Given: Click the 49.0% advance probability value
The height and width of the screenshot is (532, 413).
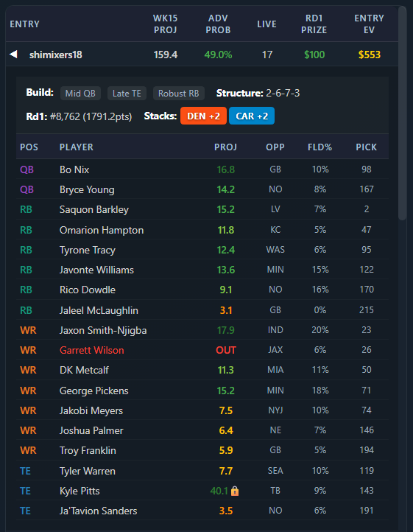Looking at the screenshot, I should pos(218,55).
